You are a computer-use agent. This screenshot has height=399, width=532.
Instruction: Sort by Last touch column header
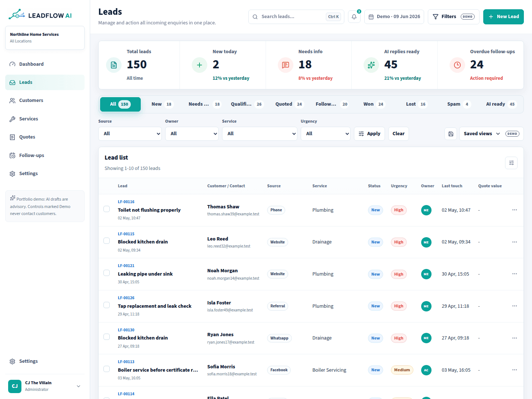pyautogui.click(x=452, y=186)
